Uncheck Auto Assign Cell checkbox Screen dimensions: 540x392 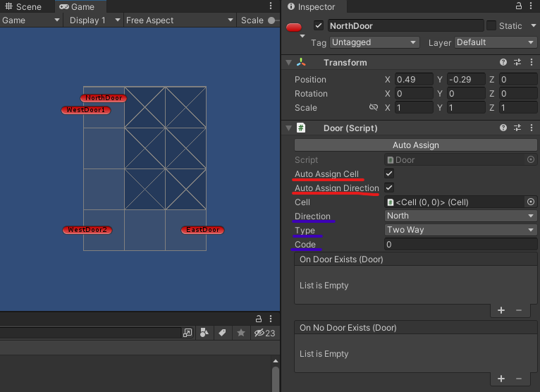(389, 173)
